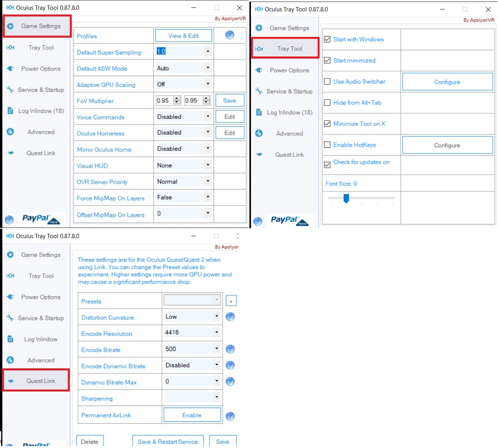The height and width of the screenshot is (448, 498).
Task: Click help icon next to Encode Bitrate
Action: pos(231,349)
